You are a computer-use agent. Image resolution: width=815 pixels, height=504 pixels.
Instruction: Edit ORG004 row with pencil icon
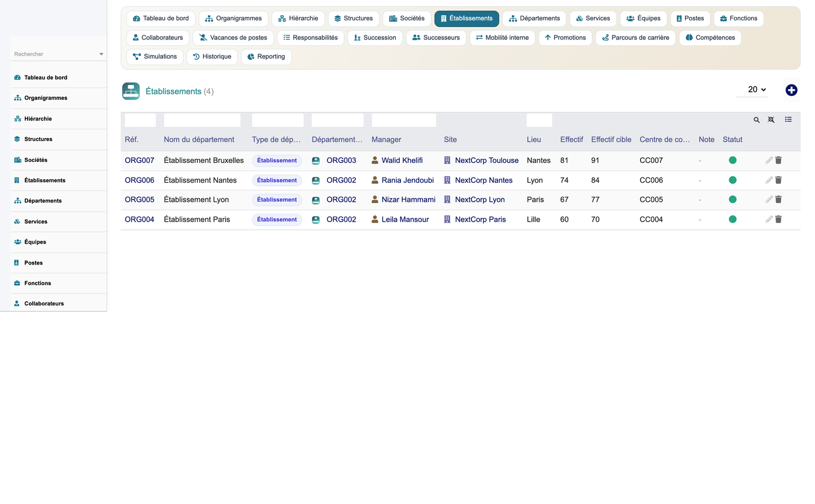[769, 219]
